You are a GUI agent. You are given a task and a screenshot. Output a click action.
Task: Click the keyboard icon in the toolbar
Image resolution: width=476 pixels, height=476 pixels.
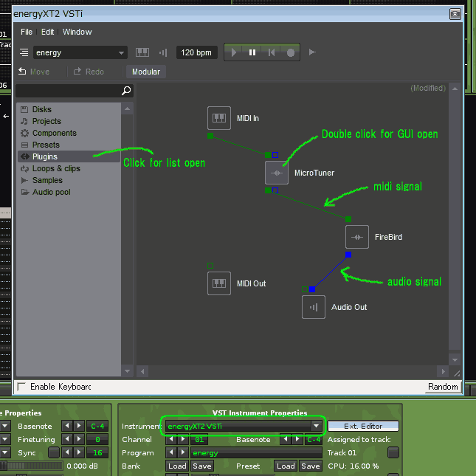click(x=142, y=52)
